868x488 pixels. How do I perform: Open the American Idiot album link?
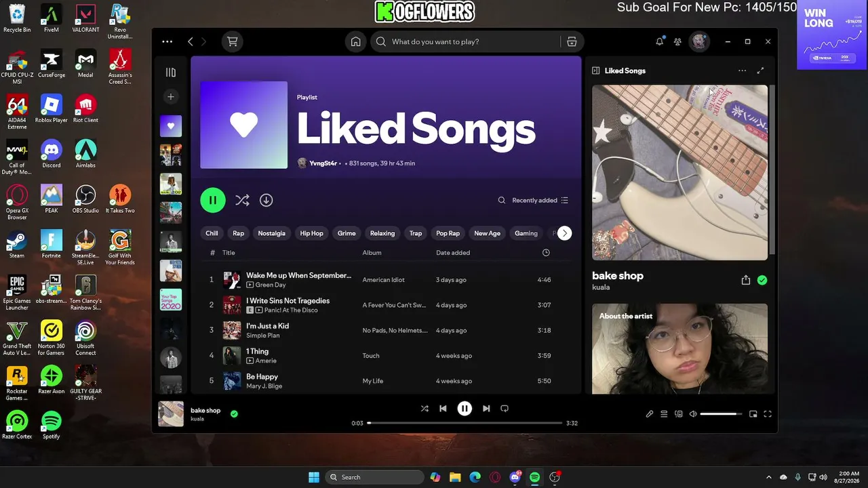[x=384, y=280]
